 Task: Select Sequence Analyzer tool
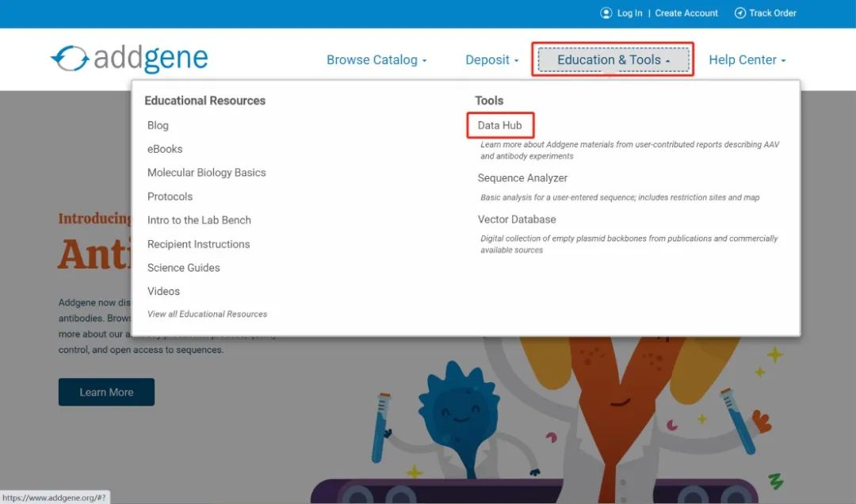click(x=522, y=178)
